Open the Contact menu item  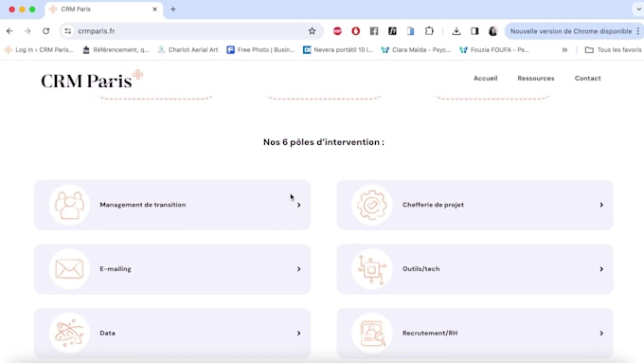click(x=587, y=78)
